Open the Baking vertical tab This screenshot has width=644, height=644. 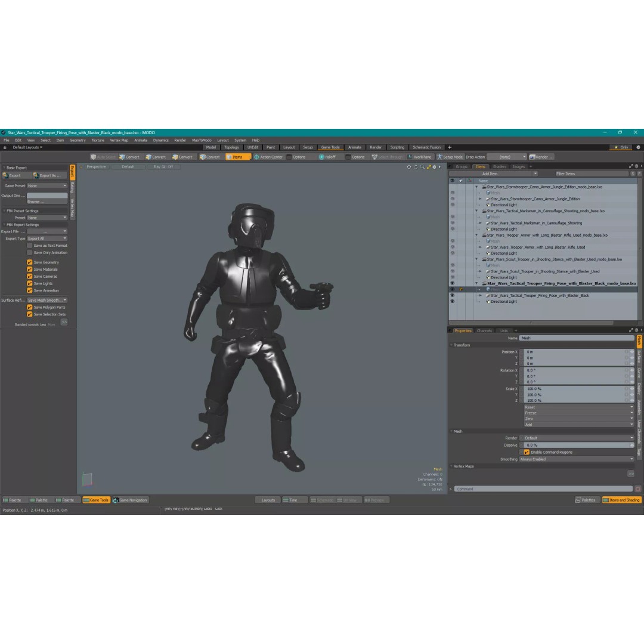pos(72,188)
